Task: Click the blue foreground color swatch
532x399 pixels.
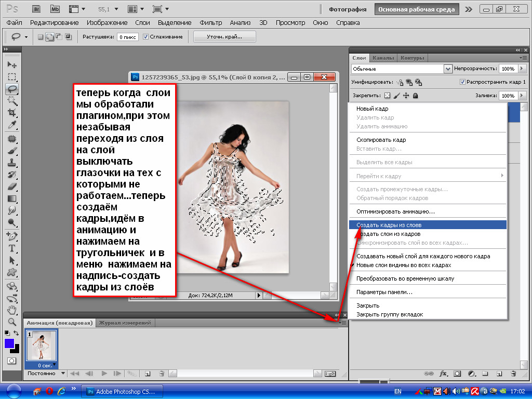Action: point(9,343)
